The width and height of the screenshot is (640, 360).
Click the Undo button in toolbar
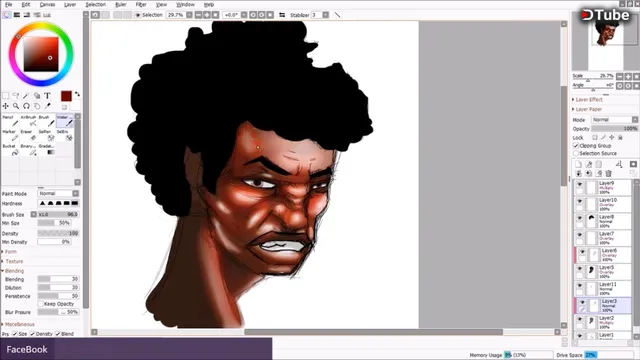click(95, 15)
